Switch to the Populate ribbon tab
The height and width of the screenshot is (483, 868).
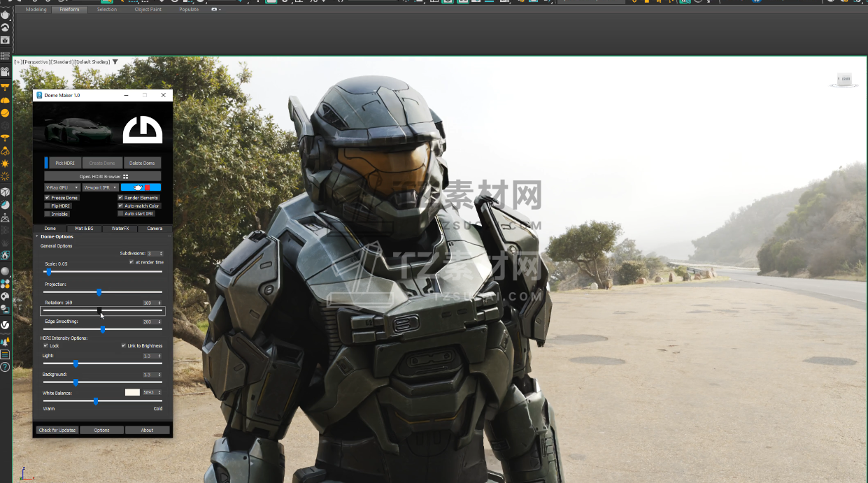189,10
